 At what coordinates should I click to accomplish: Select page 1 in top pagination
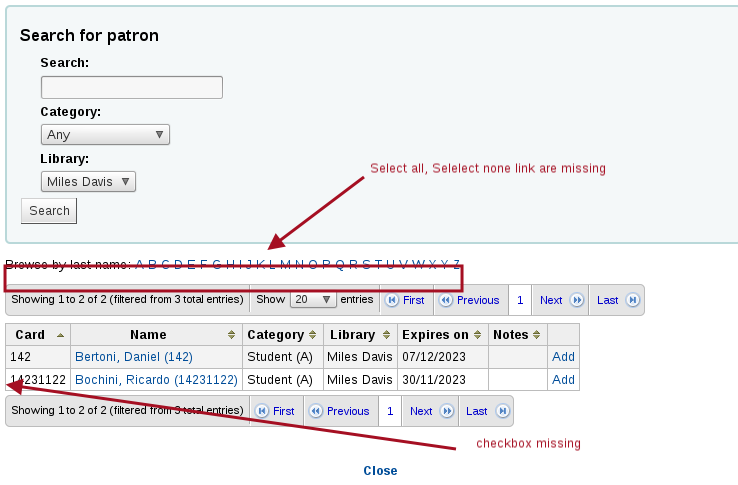(520, 300)
